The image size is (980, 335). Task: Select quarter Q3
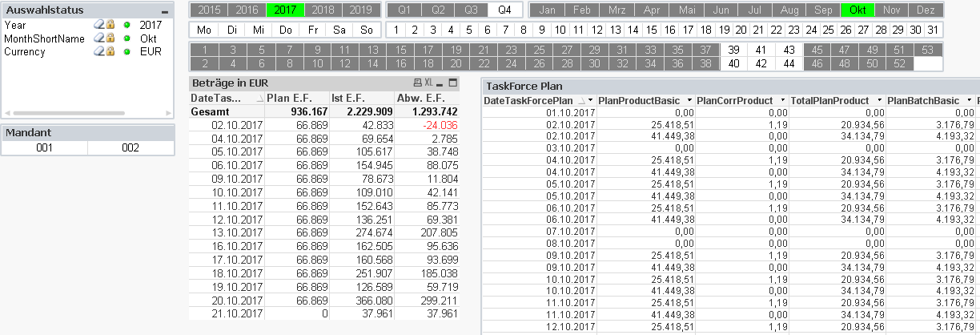point(472,10)
